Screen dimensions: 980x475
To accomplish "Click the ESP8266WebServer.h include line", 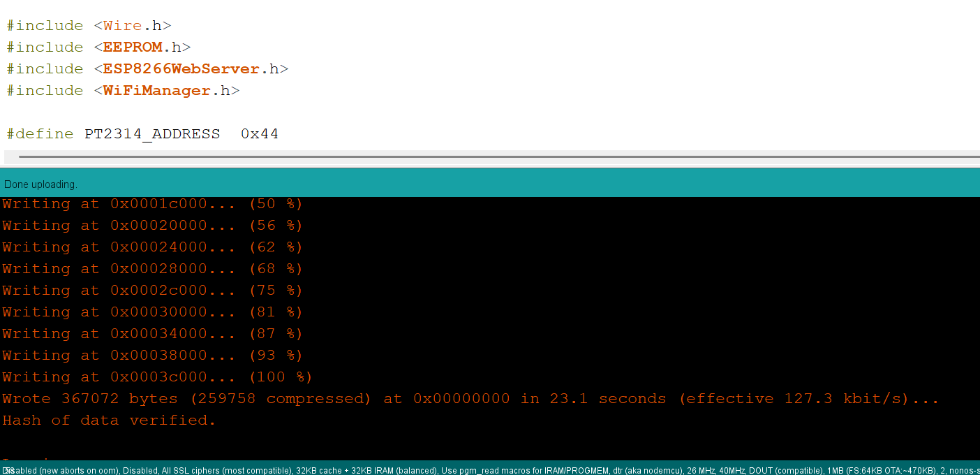I will click(x=147, y=69).
